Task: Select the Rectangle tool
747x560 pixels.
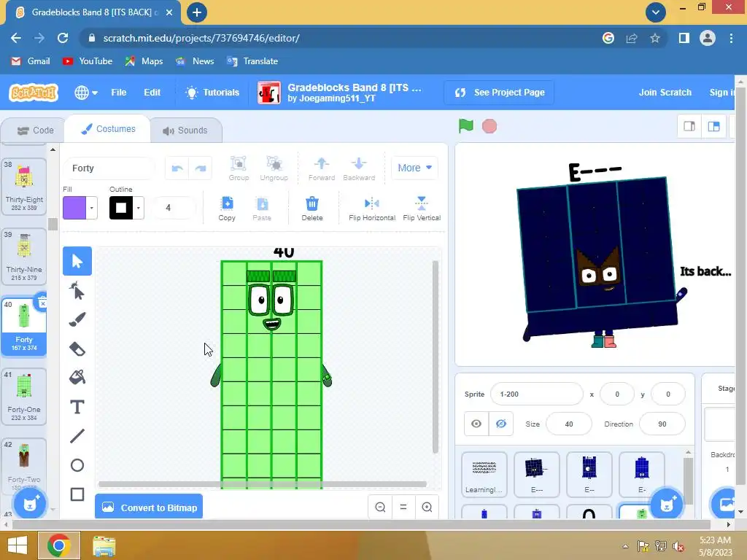Action: 77,494
